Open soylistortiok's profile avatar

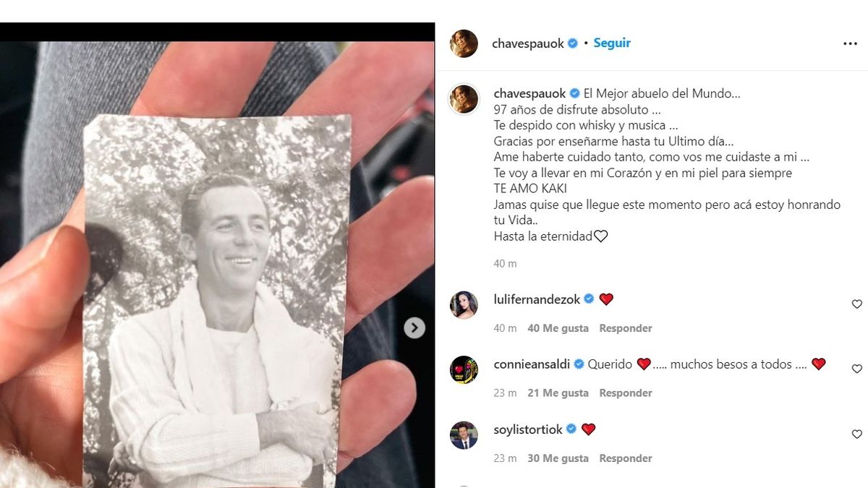coord(464,435)
